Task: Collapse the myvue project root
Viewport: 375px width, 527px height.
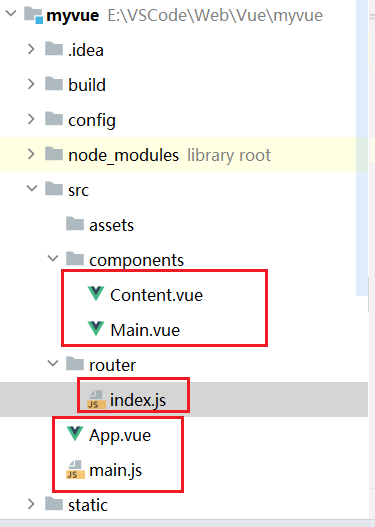Action: (x=11, y=13)
